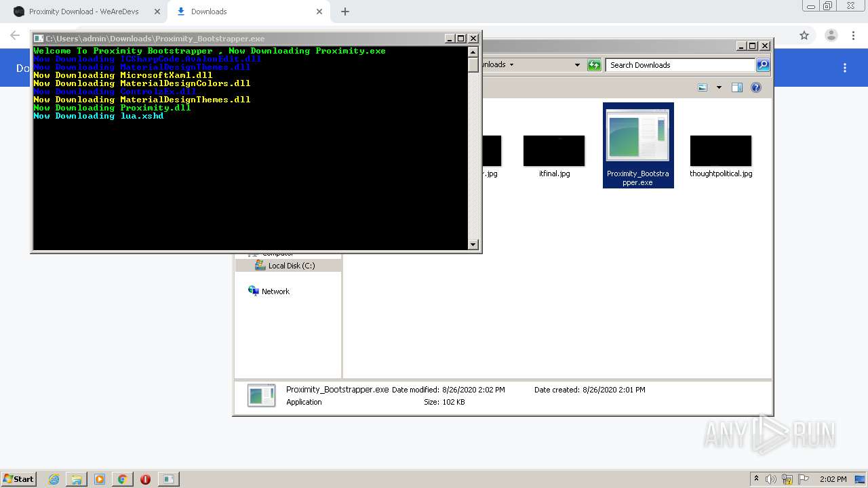
Task: Minimize the console window
Action: coord(450,39)
